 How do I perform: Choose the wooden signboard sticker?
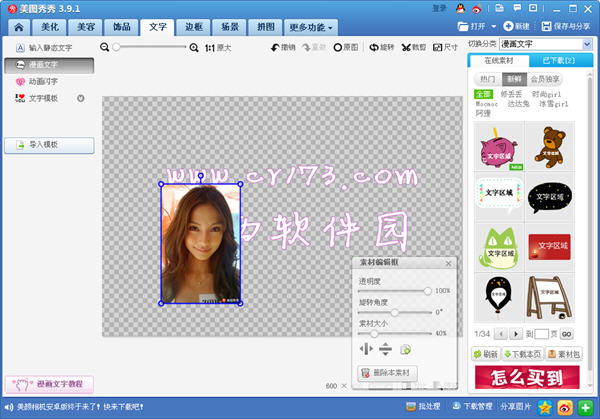tap(550, 298)
